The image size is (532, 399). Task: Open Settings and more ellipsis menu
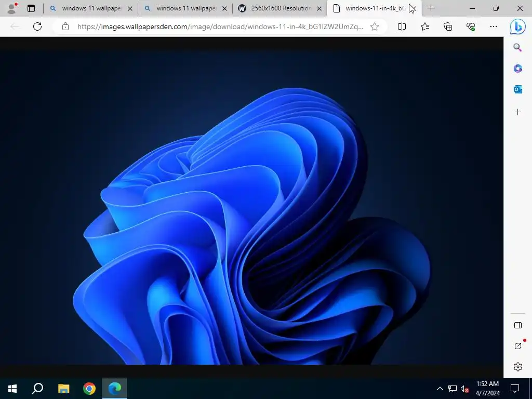click(494, 26)
